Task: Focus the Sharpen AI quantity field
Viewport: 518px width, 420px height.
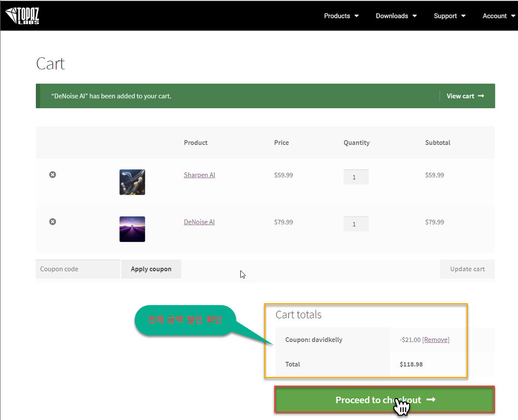Action: click(356, 177)
